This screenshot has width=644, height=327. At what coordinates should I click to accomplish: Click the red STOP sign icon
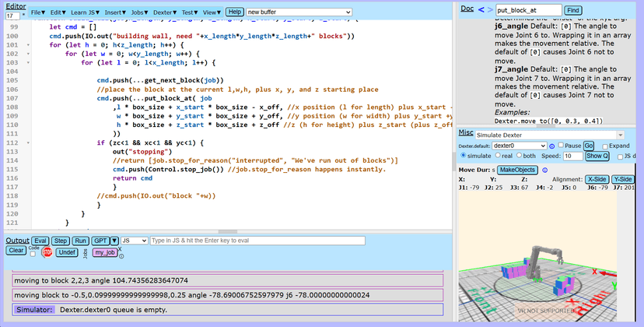47,252
